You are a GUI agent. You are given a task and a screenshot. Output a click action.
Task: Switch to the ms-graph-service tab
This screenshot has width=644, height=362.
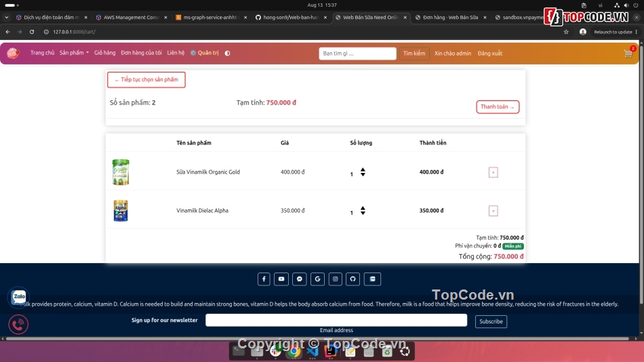pos(211,17)
